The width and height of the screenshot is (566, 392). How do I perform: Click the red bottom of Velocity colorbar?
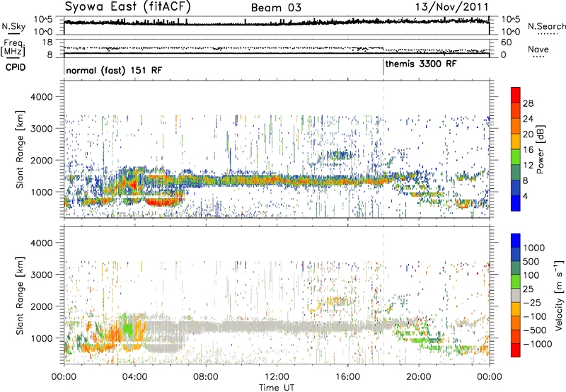point(516,350)
